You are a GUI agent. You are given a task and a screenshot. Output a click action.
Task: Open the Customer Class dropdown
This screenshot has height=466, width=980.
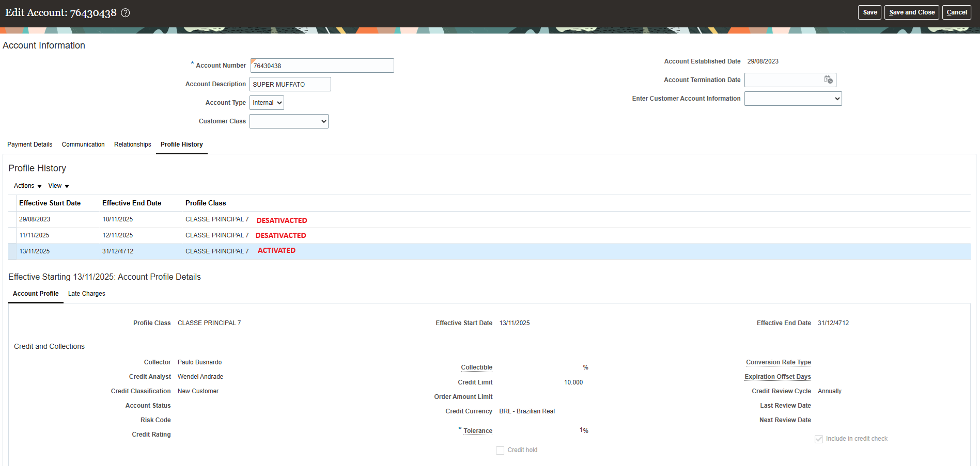click(x=289, y=121)
